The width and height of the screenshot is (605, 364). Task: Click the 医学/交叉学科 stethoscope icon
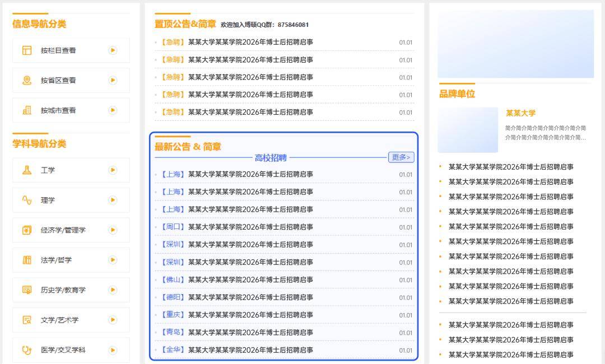click(27, 350)
